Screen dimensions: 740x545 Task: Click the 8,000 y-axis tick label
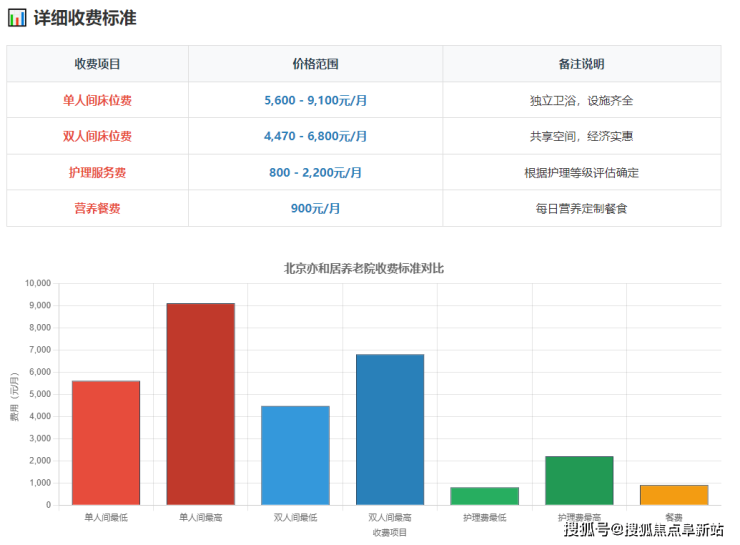click(x=40, y=327)
